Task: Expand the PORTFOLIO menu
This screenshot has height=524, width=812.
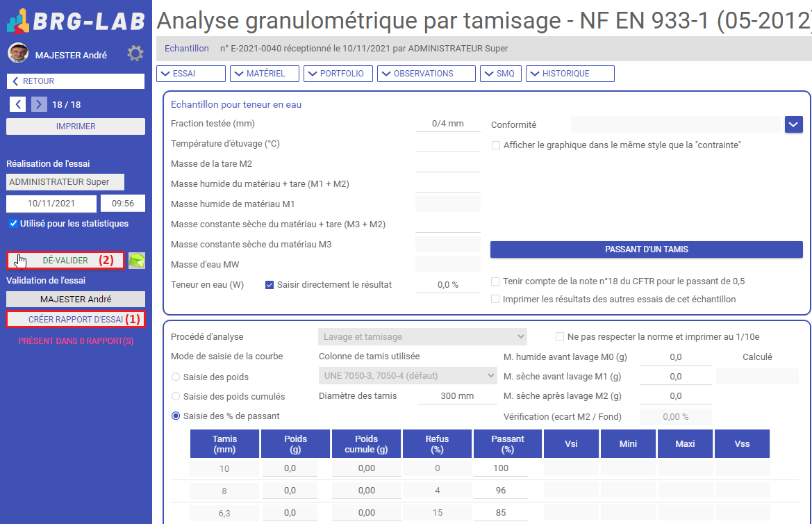Action: coord(338,74)
